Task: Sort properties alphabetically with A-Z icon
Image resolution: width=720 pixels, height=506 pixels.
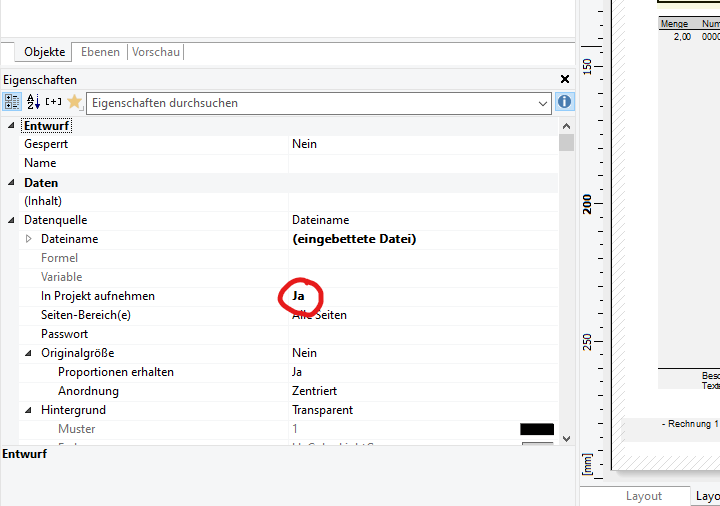Action: click(33, 102)
